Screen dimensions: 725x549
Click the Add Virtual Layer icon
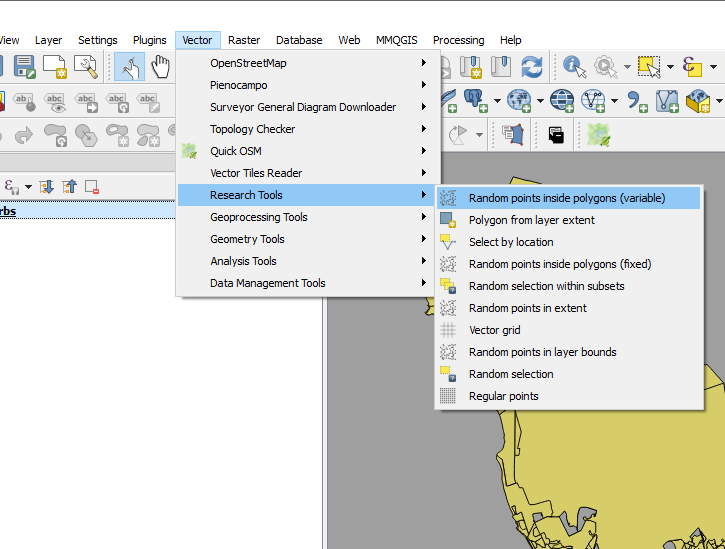(667, 100)
